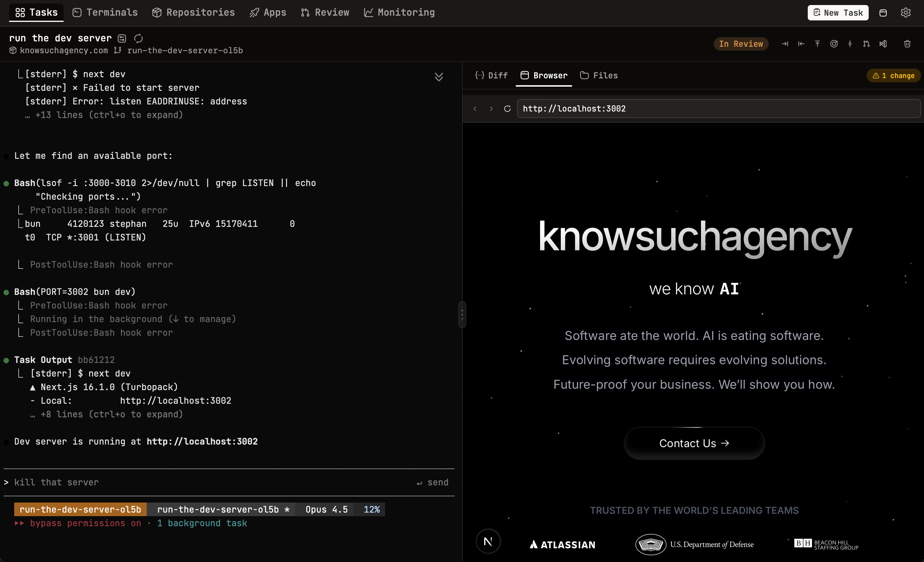The image size is (924, 562).
Task: Click the push upward arrow icon
Action: coord(818,44)
